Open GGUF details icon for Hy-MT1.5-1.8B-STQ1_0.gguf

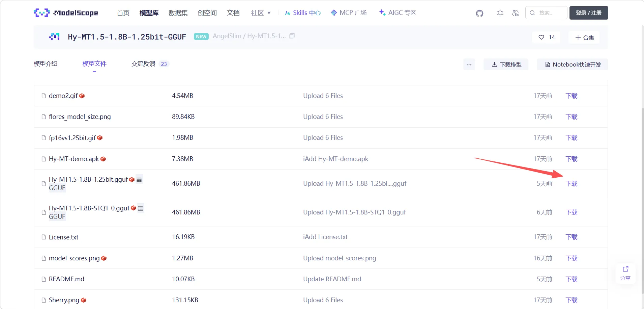pyautogui.click(x=141, y=208)
